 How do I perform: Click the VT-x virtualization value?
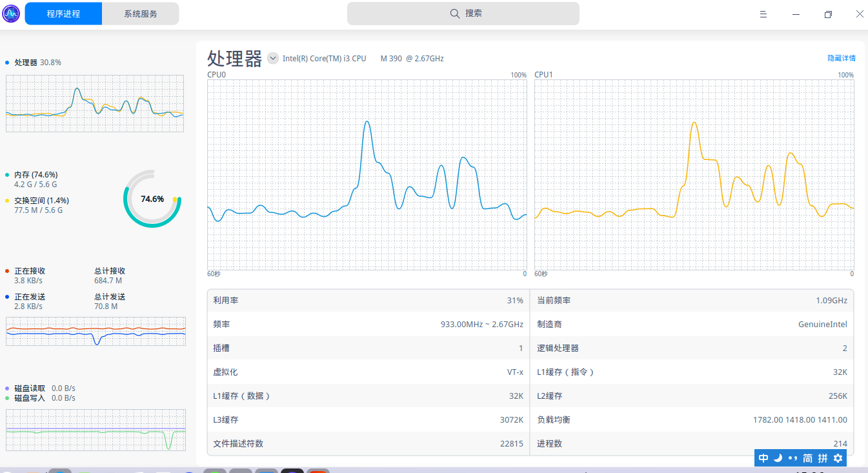click(x=515, y=372)
